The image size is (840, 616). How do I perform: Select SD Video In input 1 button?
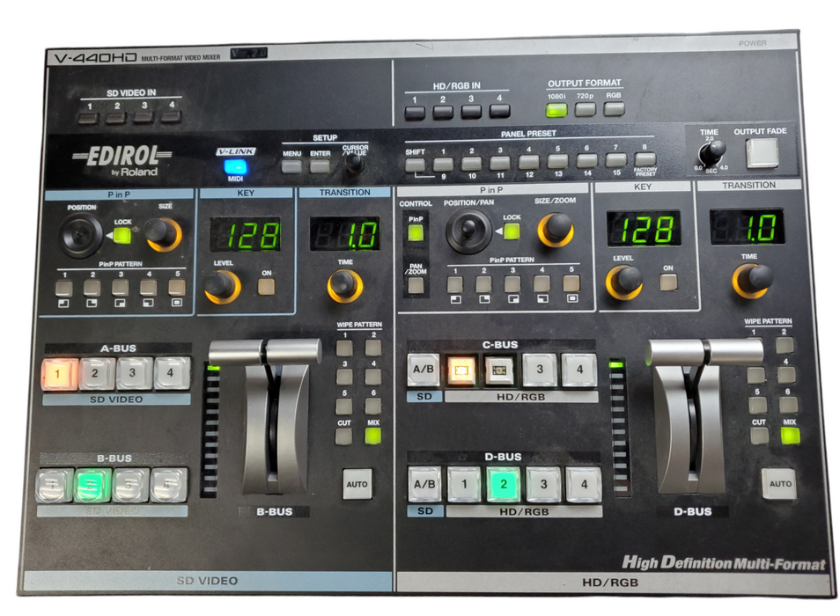click(88, 117)
